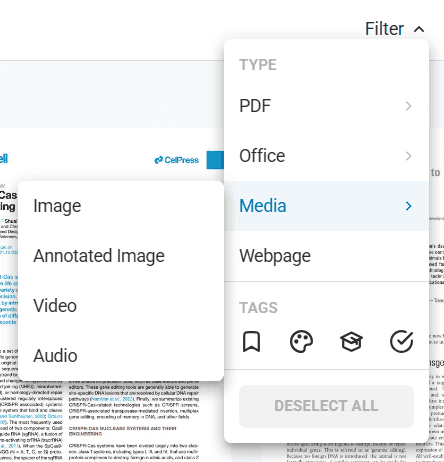444x462 pixels.
Task: Choose the Webpage filter type
Action: [326, 256]
